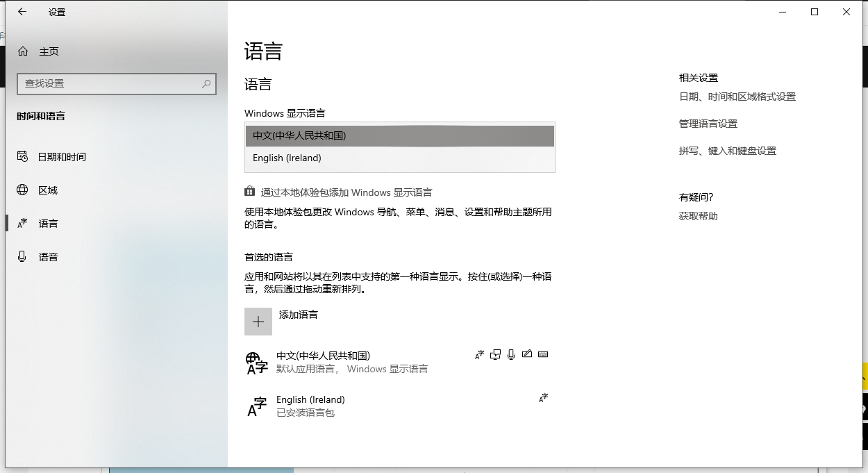
Task: Choose 中文(中华人民共和国) in display language list
Action: (x=400, y=136)
